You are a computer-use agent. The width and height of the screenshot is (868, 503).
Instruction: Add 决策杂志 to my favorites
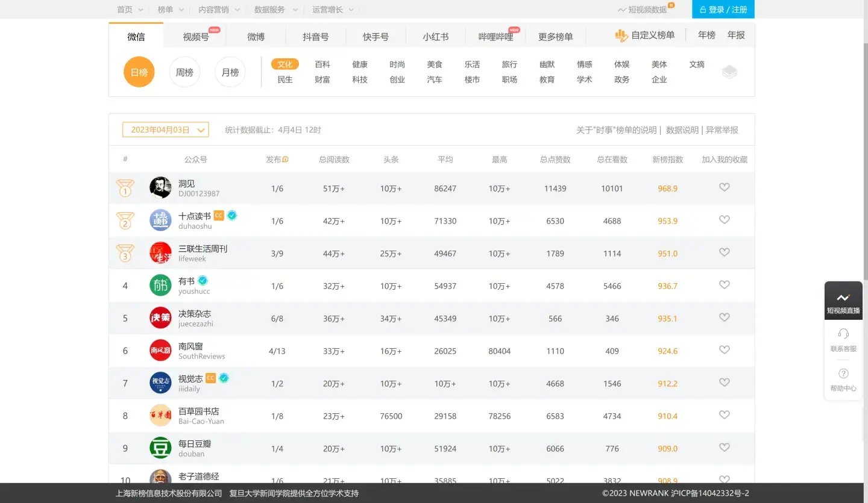coord(725,317)
